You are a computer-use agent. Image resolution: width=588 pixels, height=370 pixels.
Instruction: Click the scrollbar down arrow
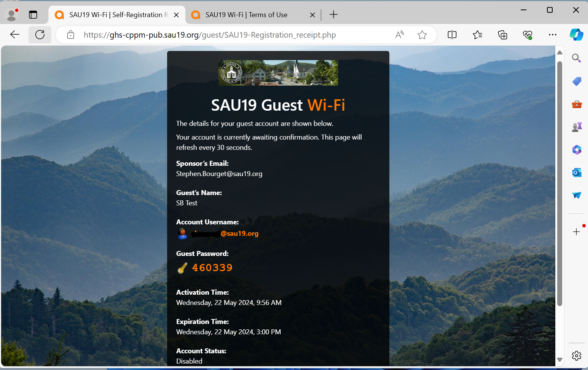(560, 360)
